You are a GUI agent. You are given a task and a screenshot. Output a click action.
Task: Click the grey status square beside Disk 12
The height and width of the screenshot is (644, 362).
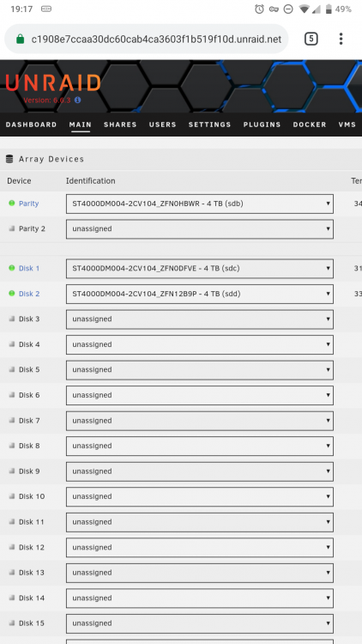click(11, 547)
